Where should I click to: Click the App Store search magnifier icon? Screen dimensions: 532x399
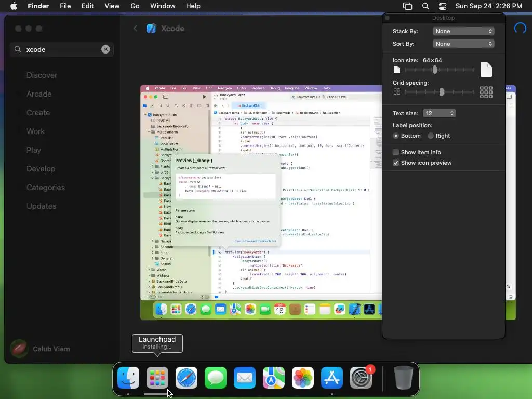pos(18,49)
